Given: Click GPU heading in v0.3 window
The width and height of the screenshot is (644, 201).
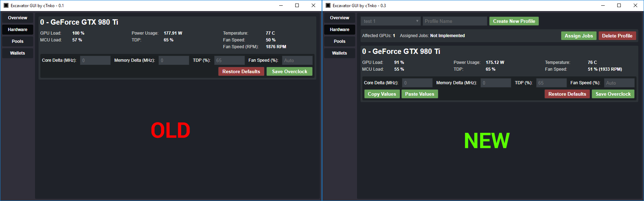Looking at the screenshot, I should [x=401, y=51].
